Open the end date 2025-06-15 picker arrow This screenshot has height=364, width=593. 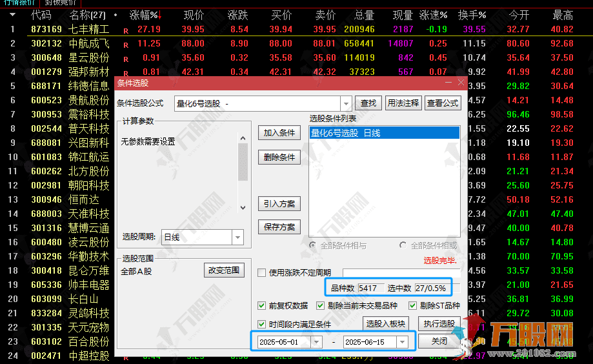pos(402,342)
